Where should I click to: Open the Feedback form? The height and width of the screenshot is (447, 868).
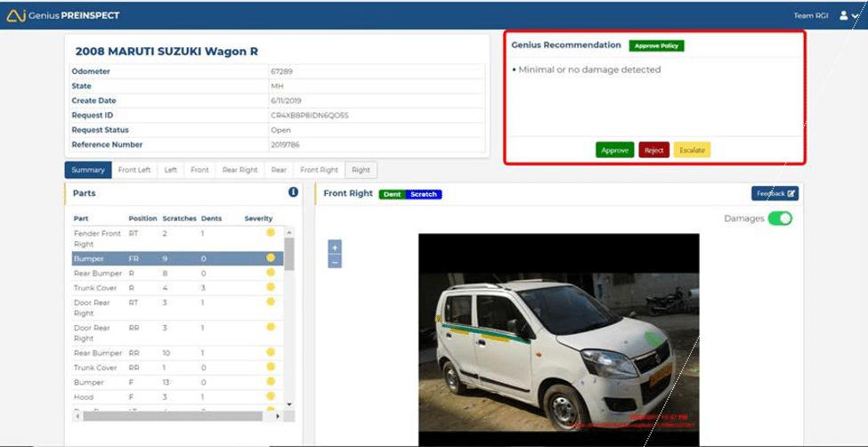775,193
